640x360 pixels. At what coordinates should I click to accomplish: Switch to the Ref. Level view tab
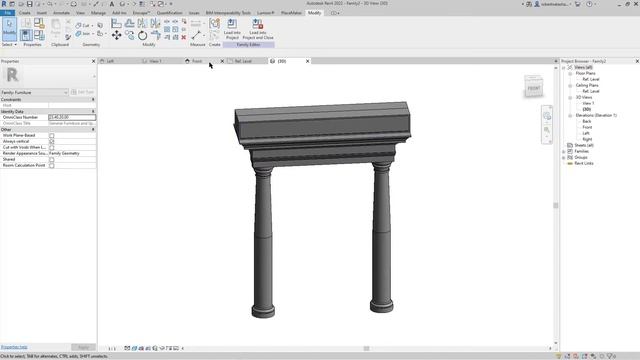pos(243,61)
